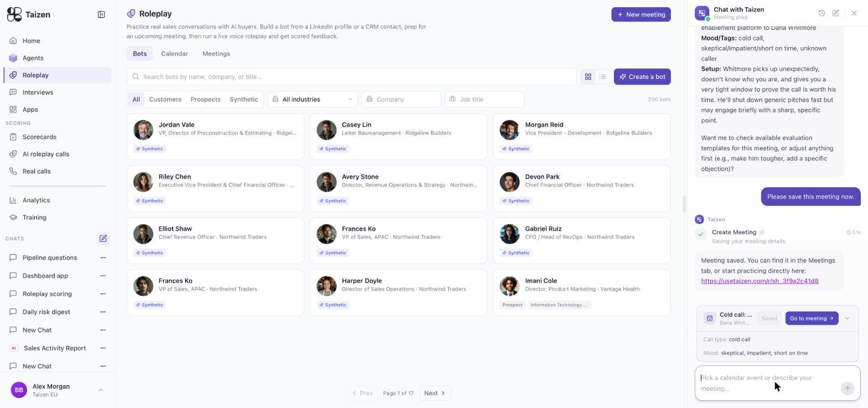Click the "Page 1 of 17" text
This screenshot has width=868, height=408.
pos(398,394)
